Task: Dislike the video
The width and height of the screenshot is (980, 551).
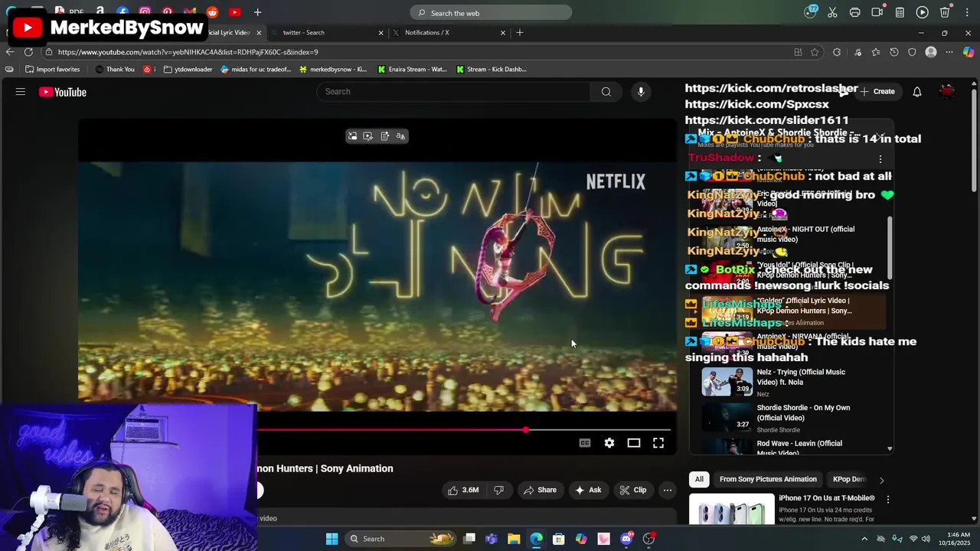Action: click(498, 490)
